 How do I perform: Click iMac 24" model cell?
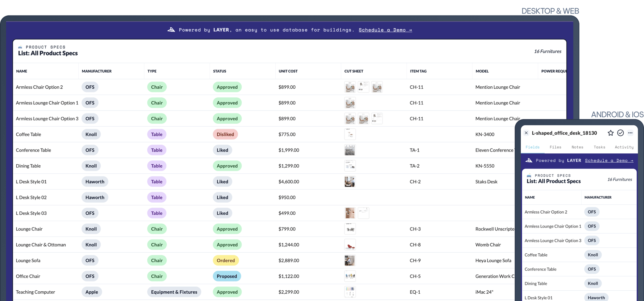click(x=484, y=292)
